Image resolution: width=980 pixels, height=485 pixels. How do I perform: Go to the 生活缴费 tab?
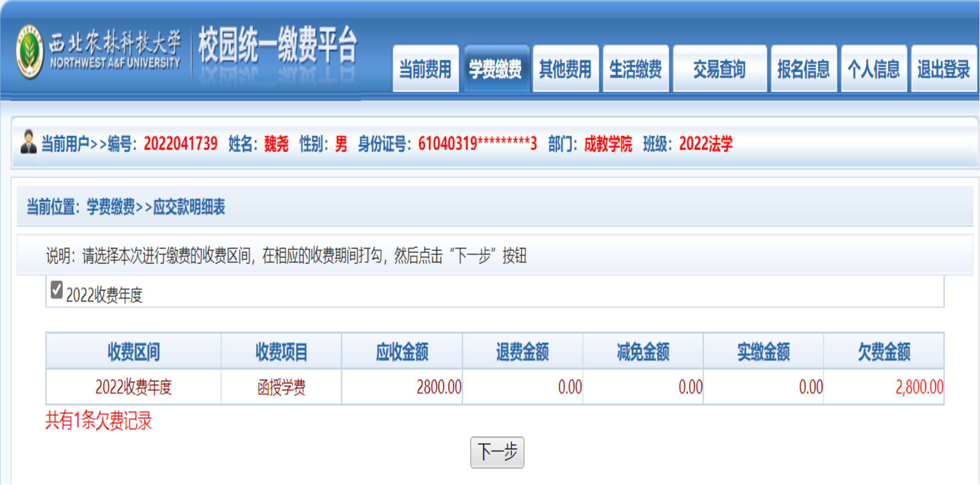pyautogui.click(x=636, y=69)
